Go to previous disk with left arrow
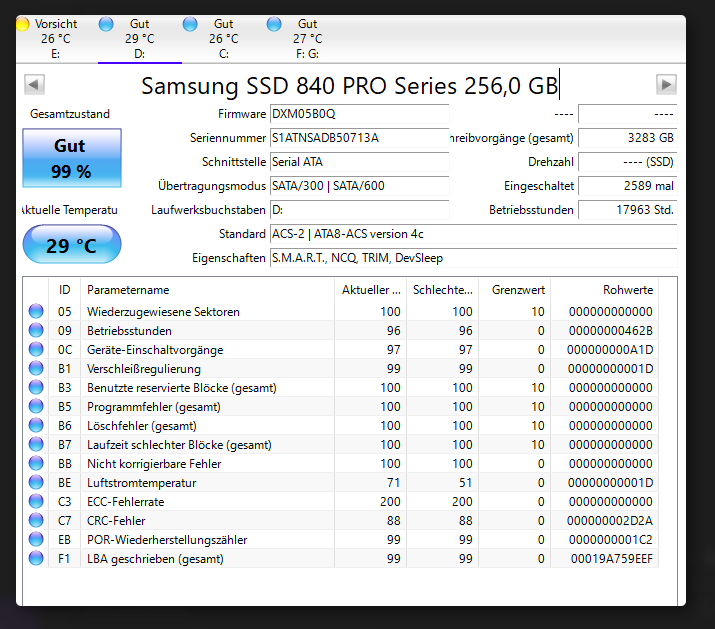This screenshot has width=715, height=629. coord(34,84)
